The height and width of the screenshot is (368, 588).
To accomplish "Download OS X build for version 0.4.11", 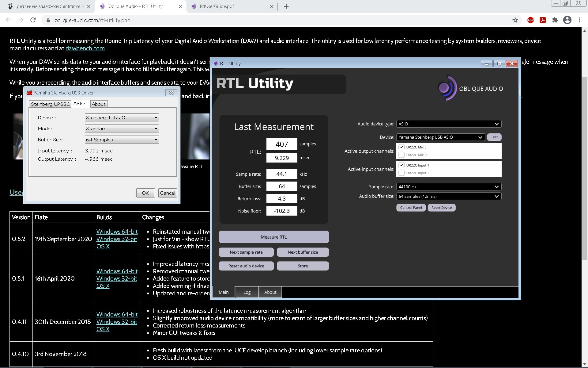I will click(x=103, y=329).
